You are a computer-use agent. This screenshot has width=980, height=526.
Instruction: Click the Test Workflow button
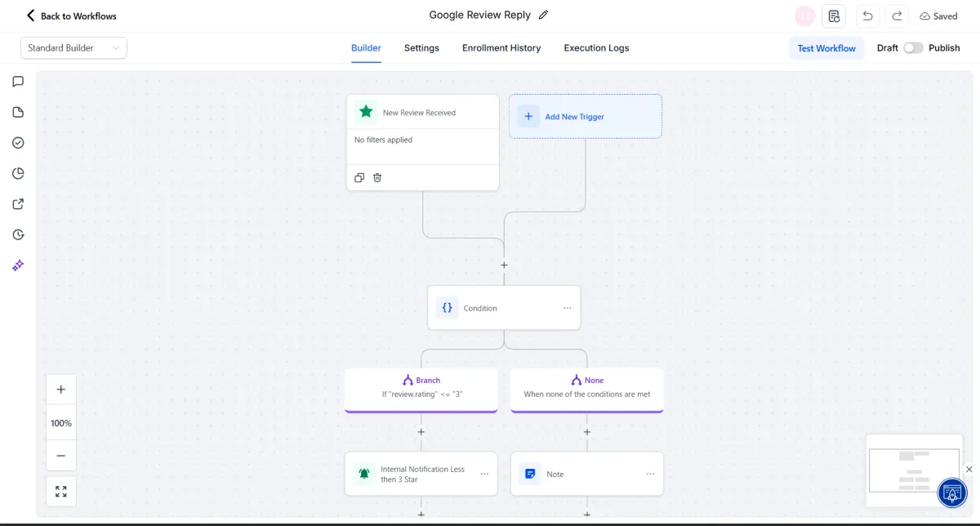(826, 48)
